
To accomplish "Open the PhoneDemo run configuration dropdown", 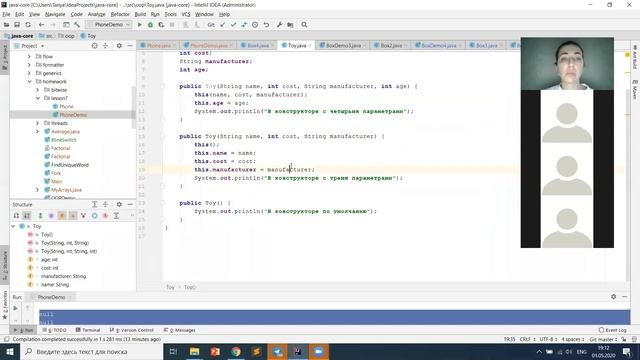I will 109,25.
